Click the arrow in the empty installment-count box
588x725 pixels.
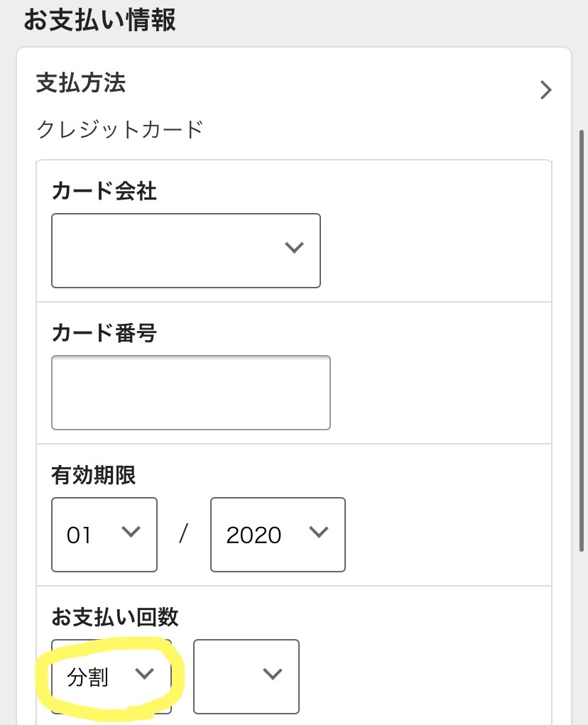273,675
